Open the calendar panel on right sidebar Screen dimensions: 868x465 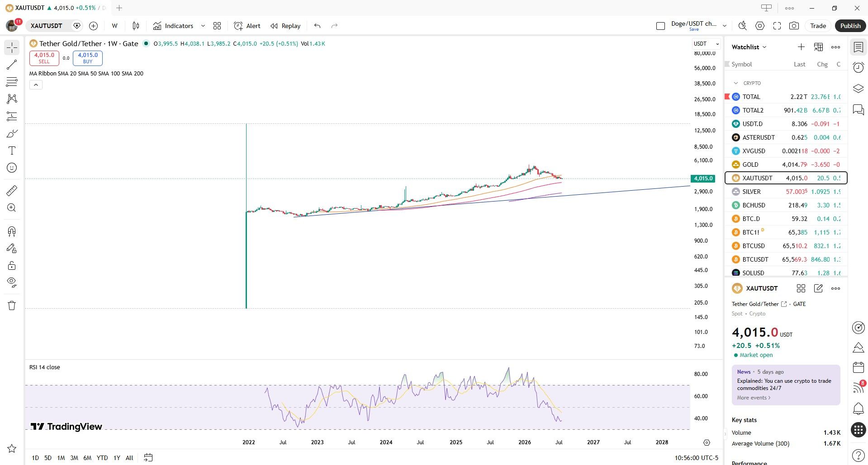858,367
